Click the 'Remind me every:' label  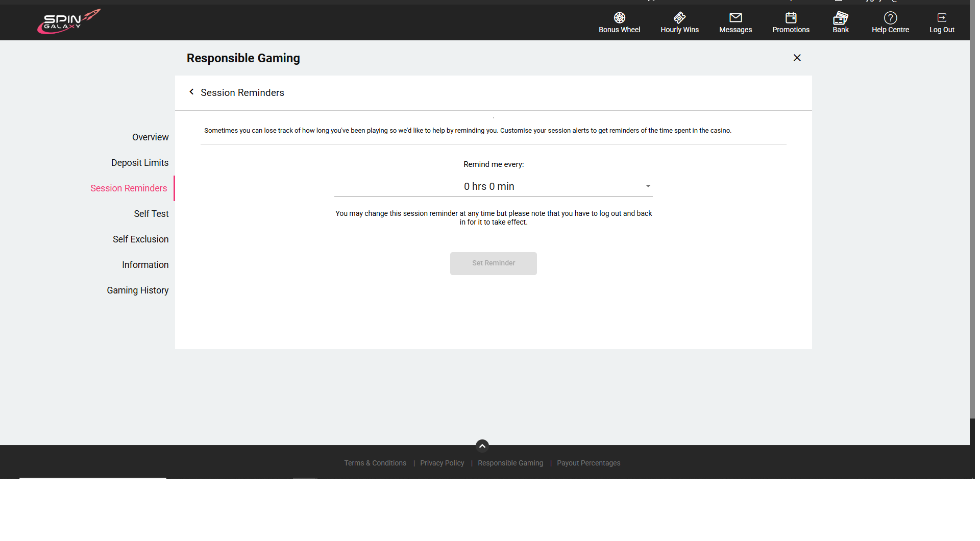pyautogui.click(x=494, y=164)
